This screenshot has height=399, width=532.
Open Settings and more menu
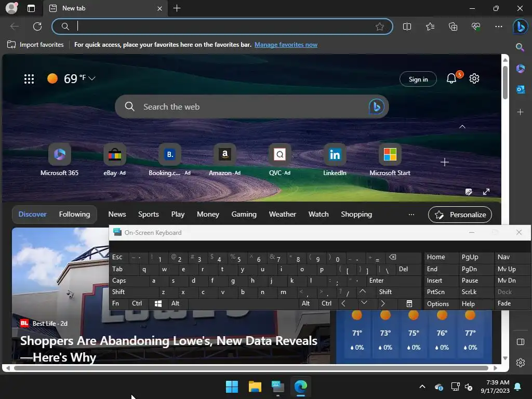click(498, 26)
